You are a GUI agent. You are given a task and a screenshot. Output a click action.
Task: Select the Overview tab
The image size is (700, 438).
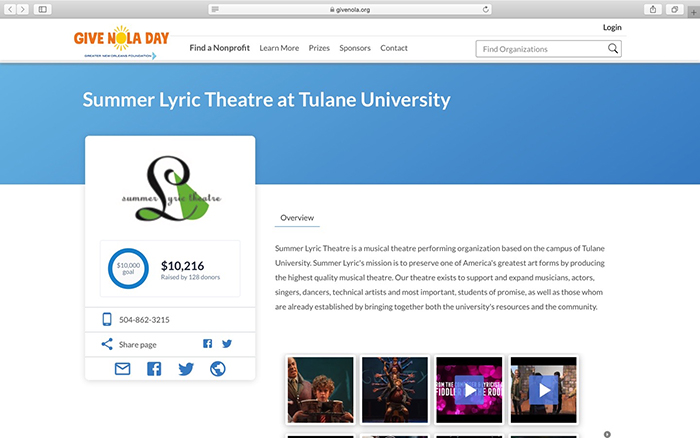297,218
